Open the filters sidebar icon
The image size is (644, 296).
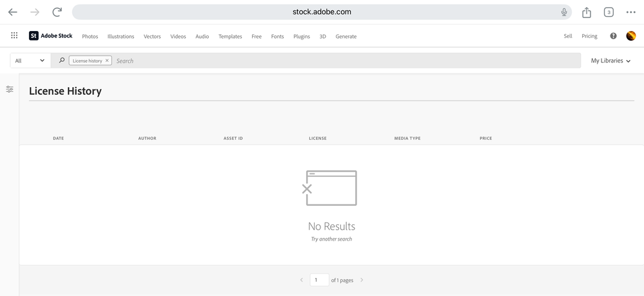(10, 90)
